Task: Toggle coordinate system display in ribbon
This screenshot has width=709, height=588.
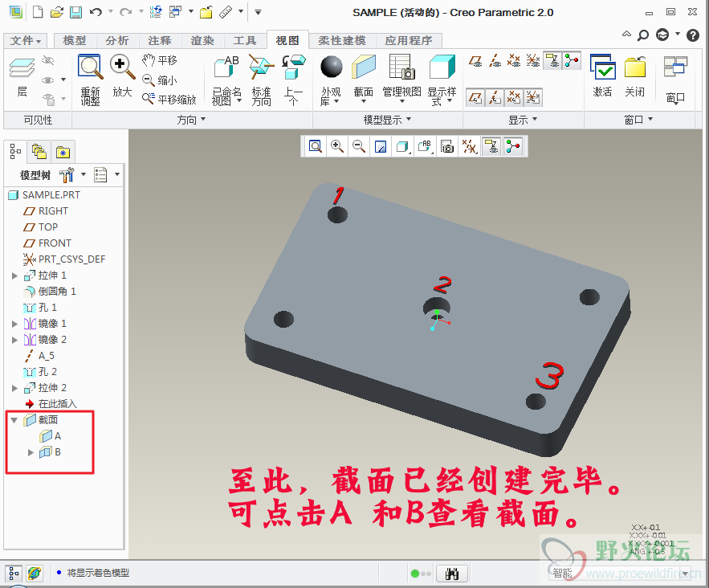Action: (x=534, y=60)
